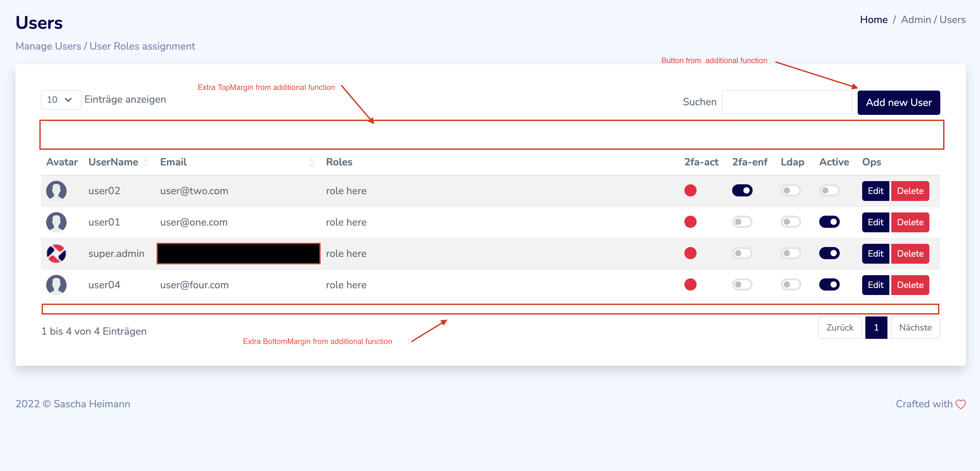Disable Active toggle for user04
980x471 pixels.
pos(829,285)
